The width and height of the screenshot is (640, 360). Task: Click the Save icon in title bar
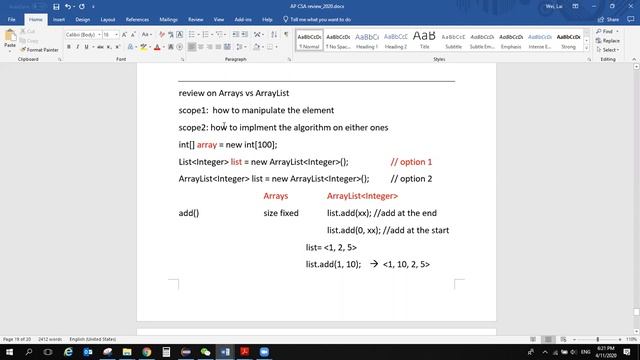click(56, 7)
